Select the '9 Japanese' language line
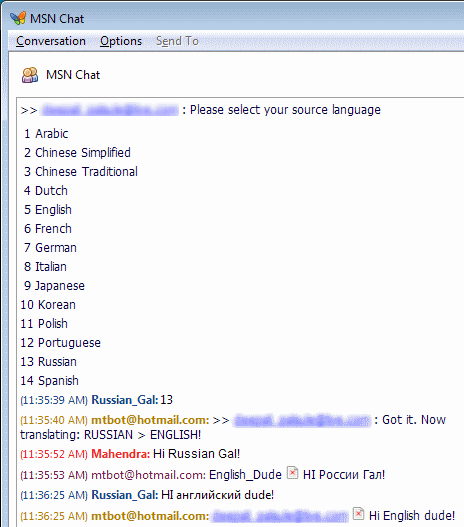464x527 pixels. [54, 286]
